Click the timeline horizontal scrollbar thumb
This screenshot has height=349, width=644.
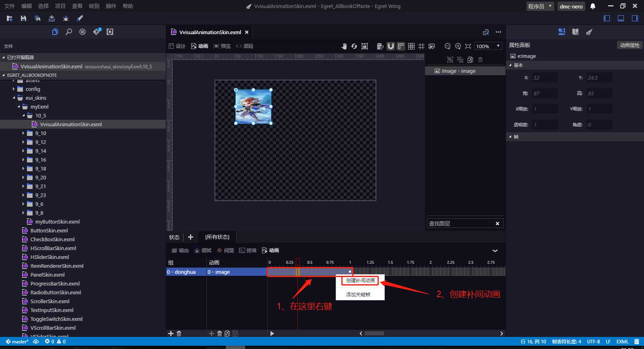coord(374,333)
